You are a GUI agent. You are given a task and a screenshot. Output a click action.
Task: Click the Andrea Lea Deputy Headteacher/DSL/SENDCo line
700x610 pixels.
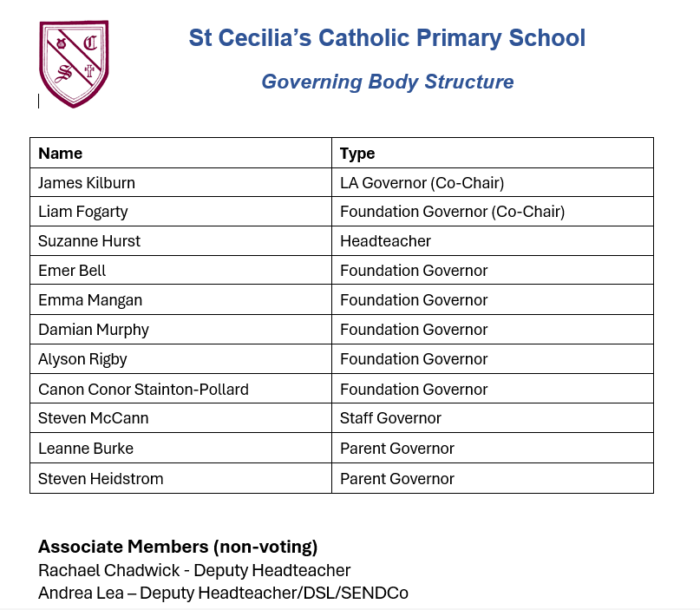click(x=223, y=594)
